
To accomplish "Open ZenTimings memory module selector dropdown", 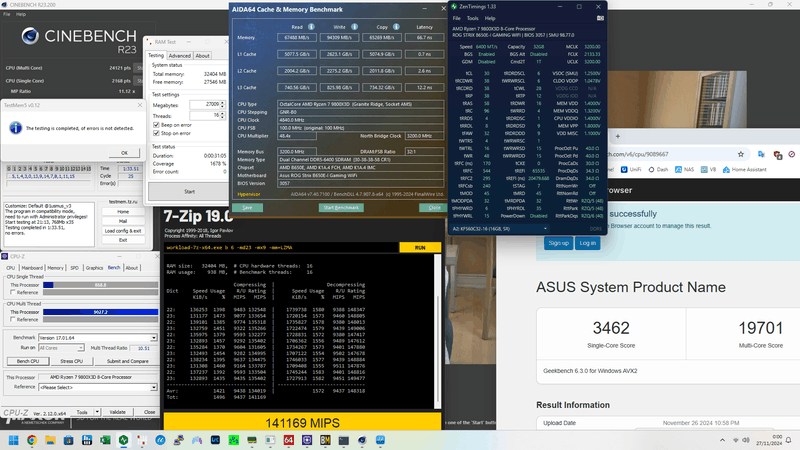I will tap(545, 229).
